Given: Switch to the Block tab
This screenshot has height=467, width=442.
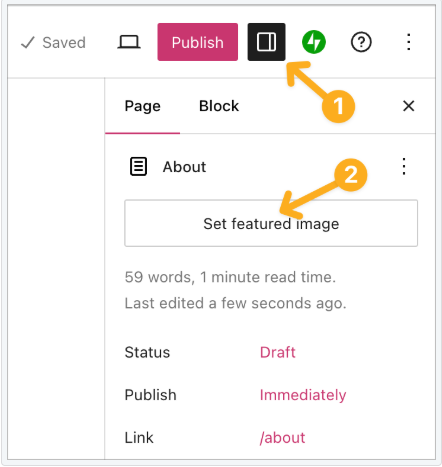Looking at the screenshot, I should 219,106.
